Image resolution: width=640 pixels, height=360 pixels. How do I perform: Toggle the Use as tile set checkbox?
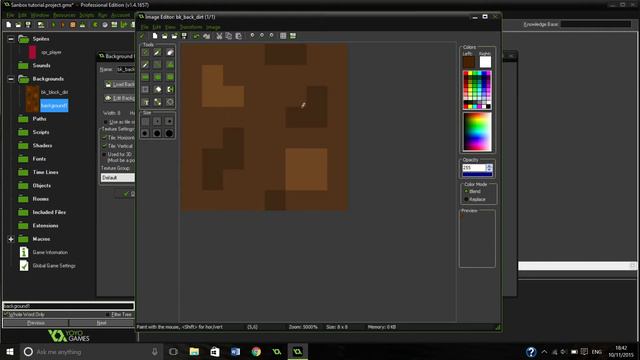tap(105, 122)
